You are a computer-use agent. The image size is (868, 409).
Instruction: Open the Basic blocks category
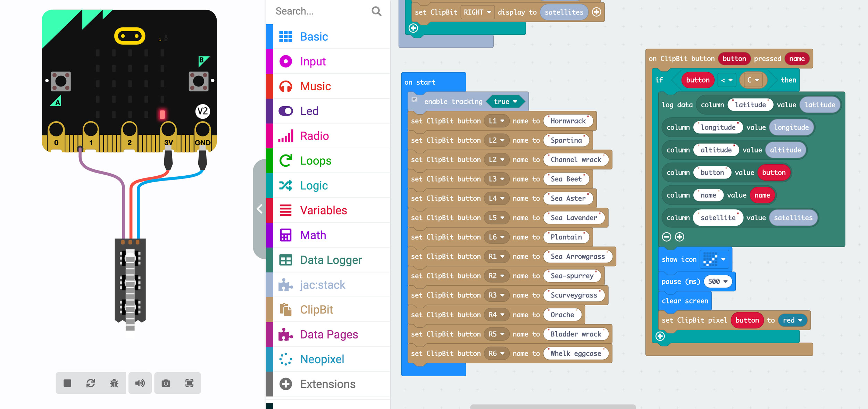pos(328,36)
